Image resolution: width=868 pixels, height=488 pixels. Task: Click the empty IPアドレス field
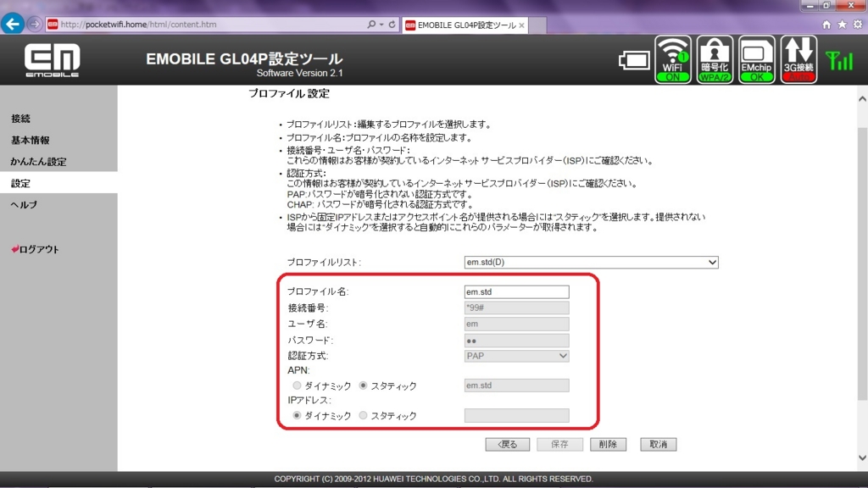[x=516, y=415]
